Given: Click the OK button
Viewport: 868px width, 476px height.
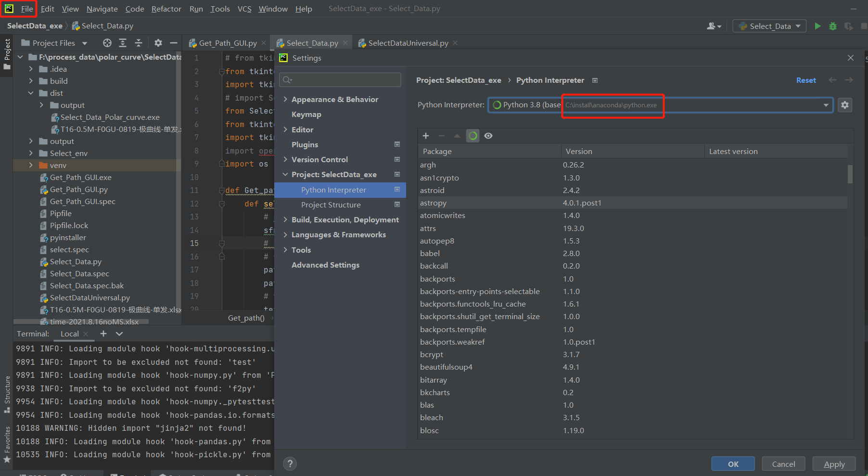Looking at the screenshot, I should 733,464.
